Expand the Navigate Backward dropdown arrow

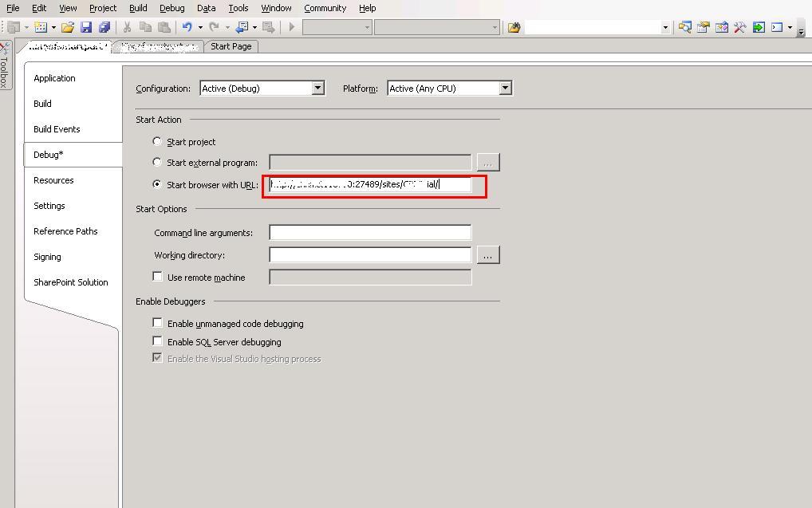tap(254, 27)
